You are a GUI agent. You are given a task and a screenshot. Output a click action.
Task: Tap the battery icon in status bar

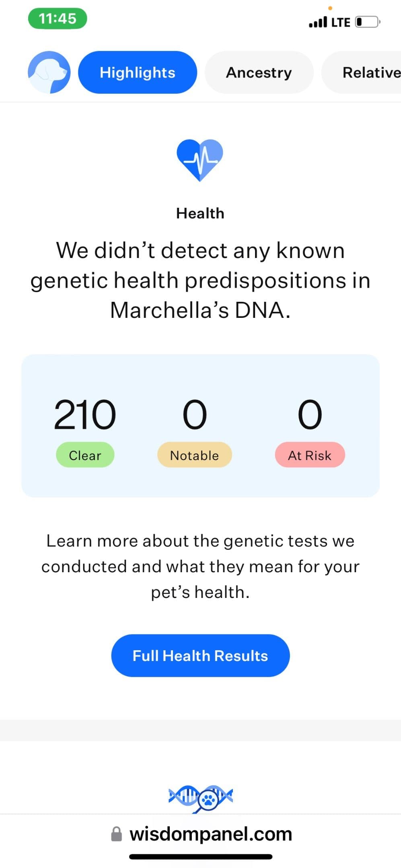pos(368,22)
